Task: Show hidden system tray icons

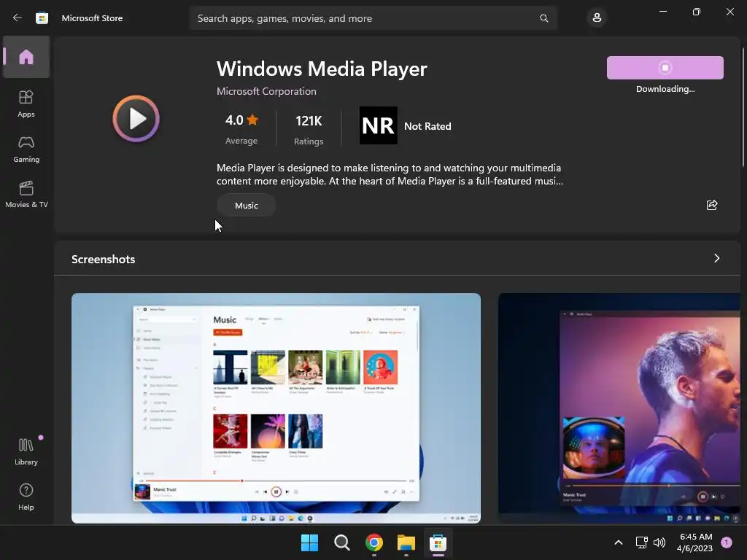Action: [x=619, y=542]
